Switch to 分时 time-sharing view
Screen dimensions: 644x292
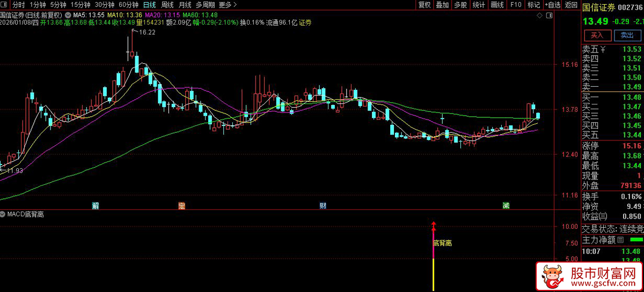(18, 5)
